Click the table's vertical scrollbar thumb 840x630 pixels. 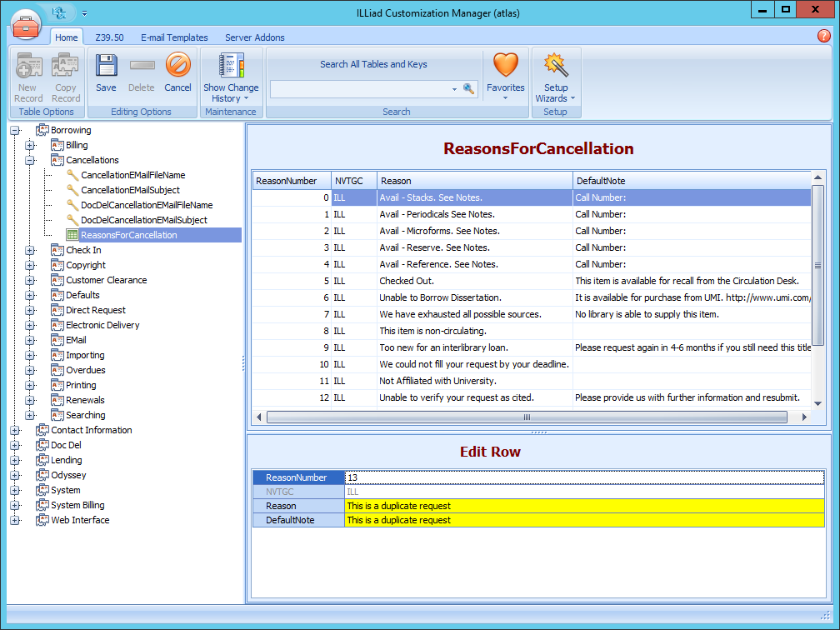[x=817, y=265]
